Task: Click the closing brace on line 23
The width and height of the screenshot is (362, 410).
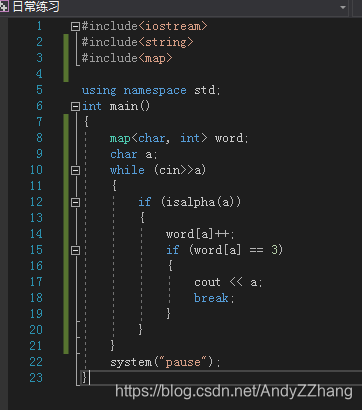Action: 85,378
